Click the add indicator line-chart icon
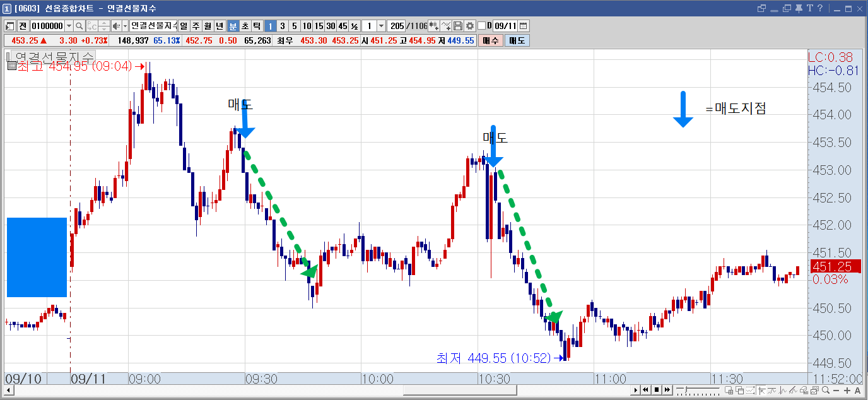868x400 pixels. (x=446, y=26)
